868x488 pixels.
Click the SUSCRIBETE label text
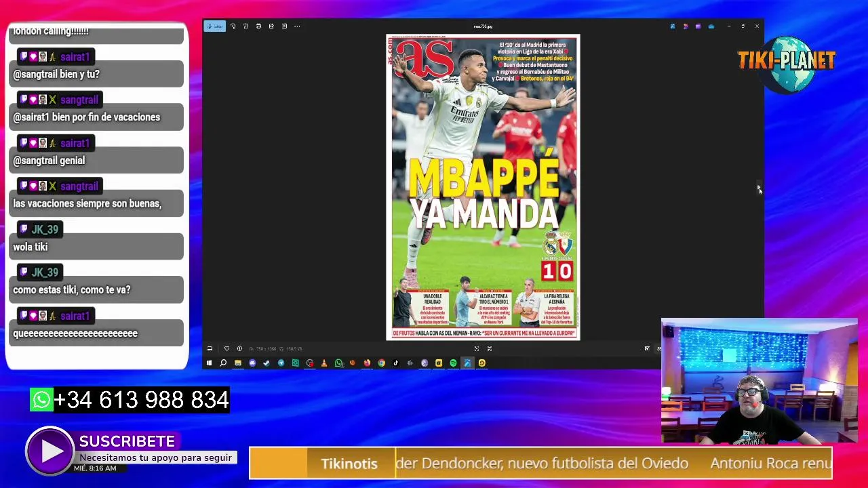coord(127,441)
